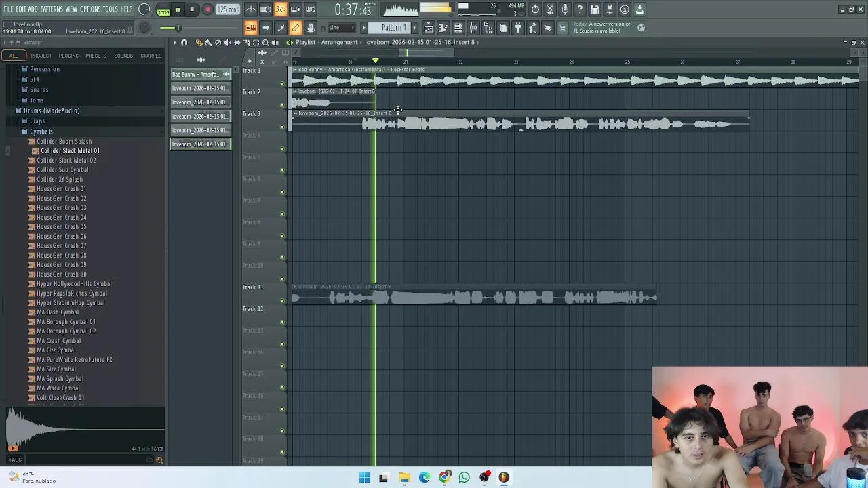The width and height of the screenshot is (868, 488).
Task: Switch to the PLUGINS browser tab
Action: point(68,56)
